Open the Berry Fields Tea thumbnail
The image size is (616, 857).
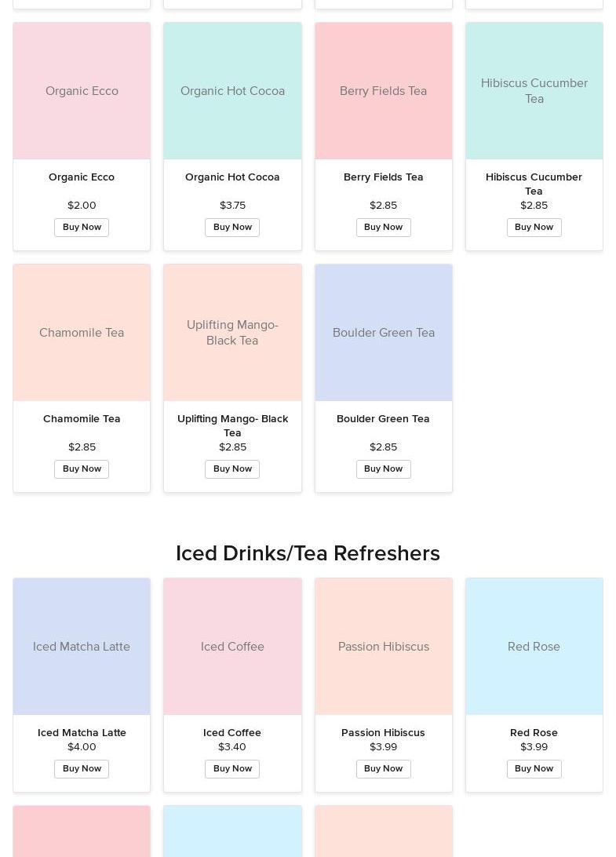pos(383,91)
